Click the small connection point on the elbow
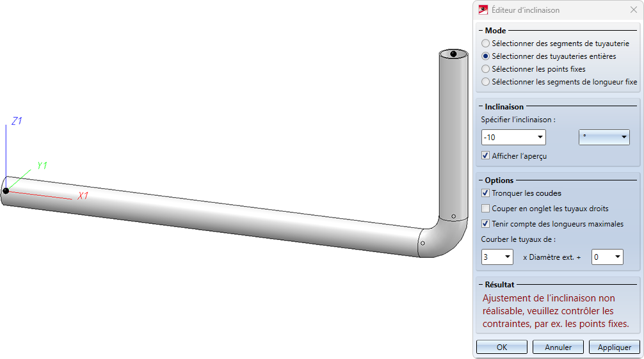Screen dimensions: 644x359 click(x=423, y=243)
